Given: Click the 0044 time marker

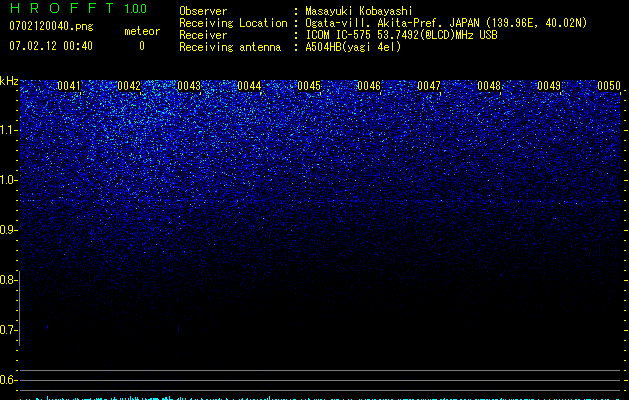Looking at the screenshot, I should pyautogui.click(x=249, y=86).
